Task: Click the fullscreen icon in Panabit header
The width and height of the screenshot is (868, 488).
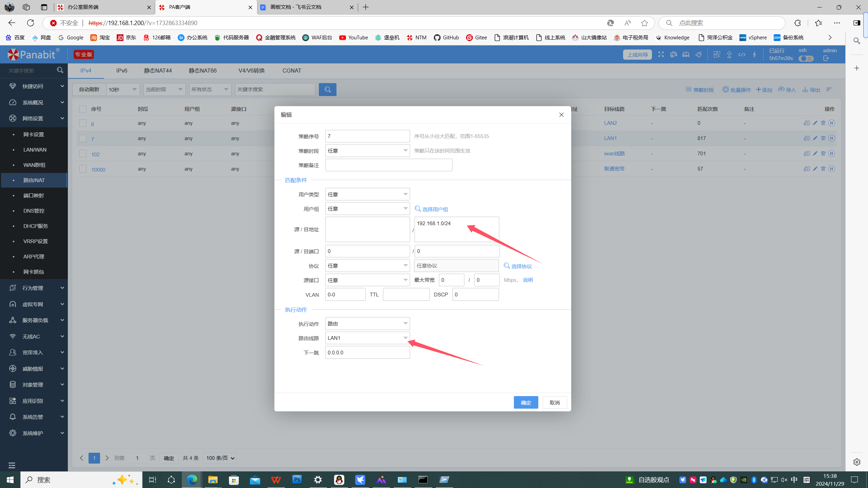Action: [x=661, y=54]
